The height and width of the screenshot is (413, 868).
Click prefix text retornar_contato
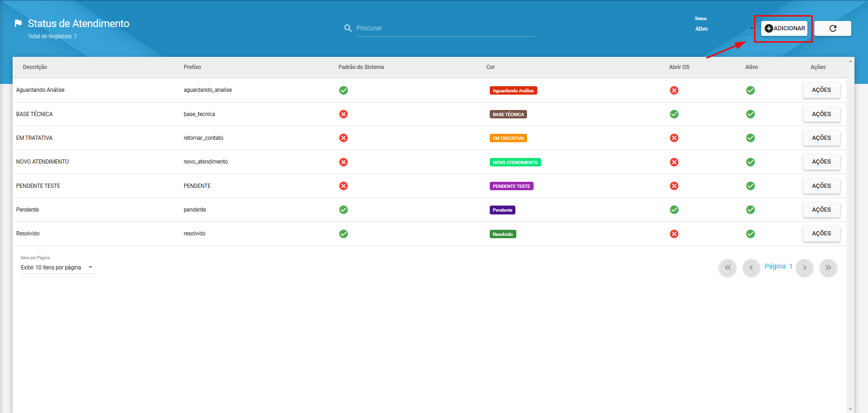click(203, 138)
